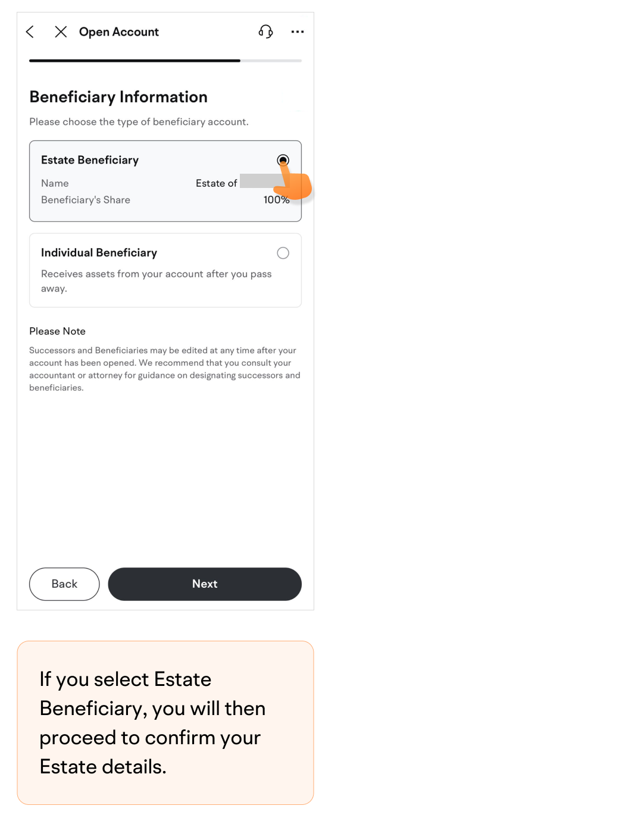
Task: Click the Receives assets description text
Action: click(157, 281)
